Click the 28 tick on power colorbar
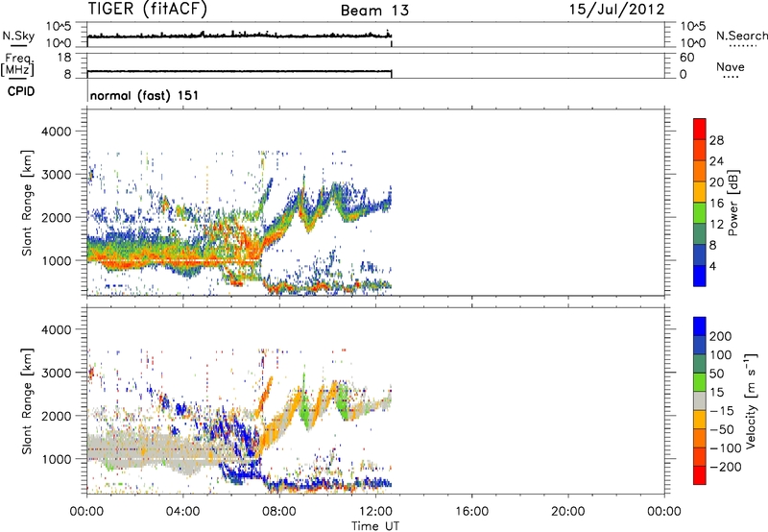Viewport: 768px width, 532px height. click(x=716, y=140)
